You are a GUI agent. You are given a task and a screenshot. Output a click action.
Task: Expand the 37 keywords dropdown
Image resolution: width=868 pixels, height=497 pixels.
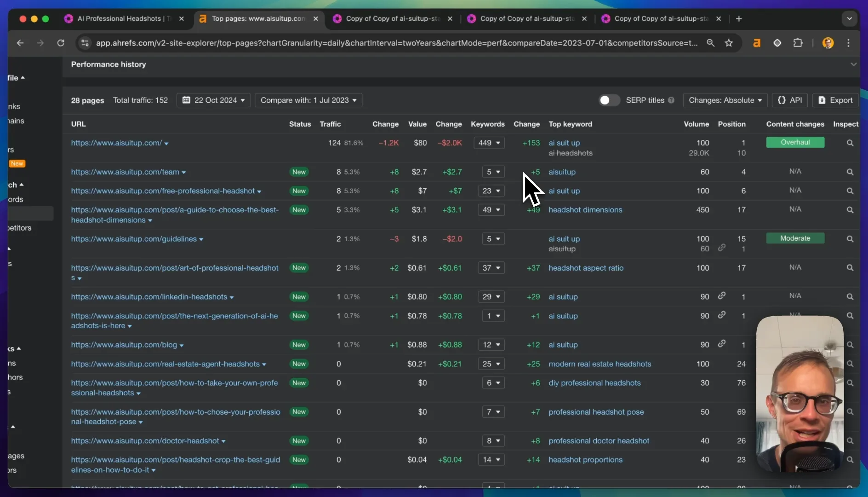coord(491,268)
